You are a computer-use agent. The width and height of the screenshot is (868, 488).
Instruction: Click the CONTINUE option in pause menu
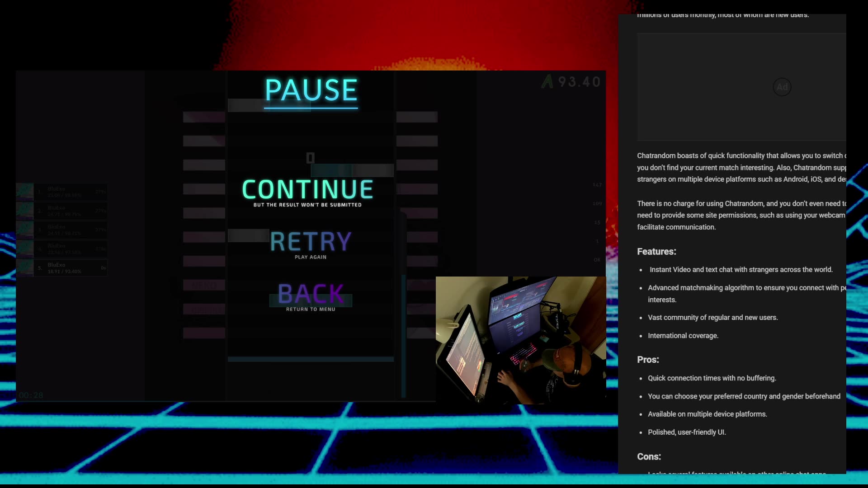coord(307,190)
